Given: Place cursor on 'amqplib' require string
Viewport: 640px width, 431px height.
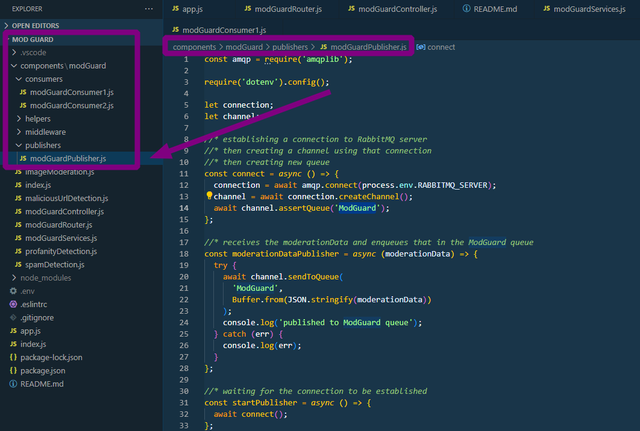Looking at the screenshot, I should 322,59.
